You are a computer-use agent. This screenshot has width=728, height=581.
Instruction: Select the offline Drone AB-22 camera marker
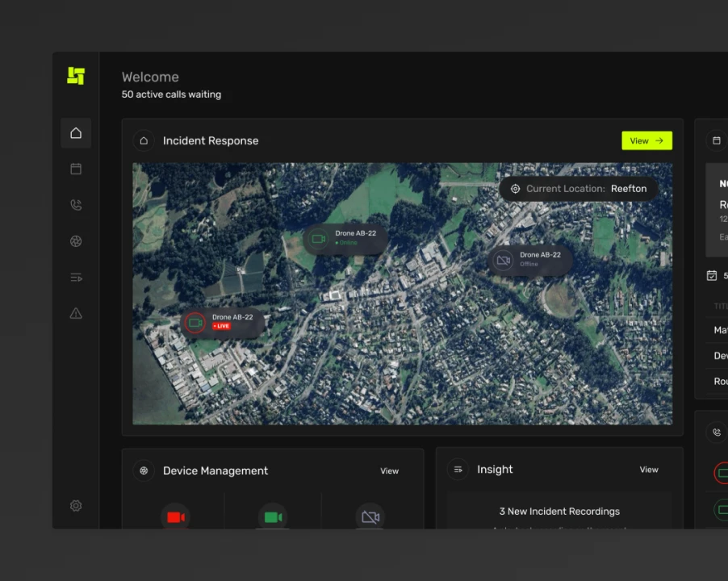[504, 261]
